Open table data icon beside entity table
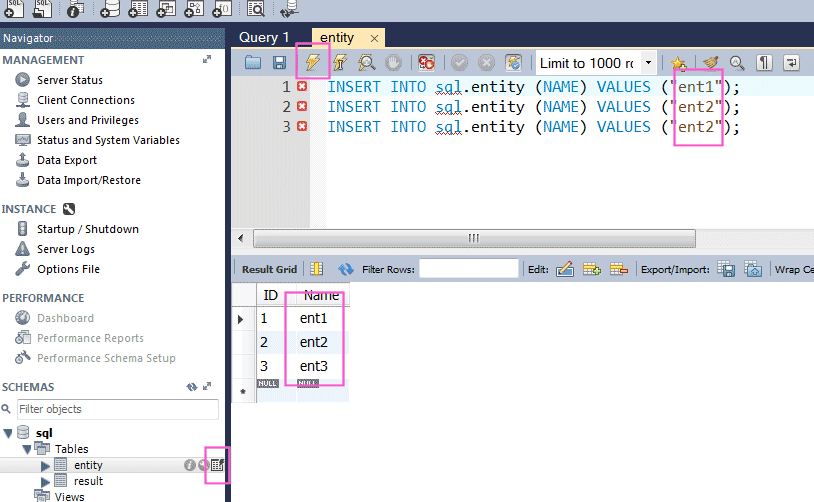814x502 pixels. pos(217,465)
